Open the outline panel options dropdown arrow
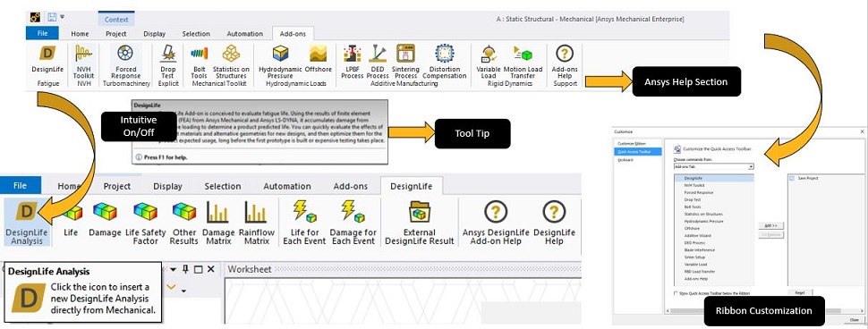The width and height of the screenshot is (868, 329). (174, 269)
